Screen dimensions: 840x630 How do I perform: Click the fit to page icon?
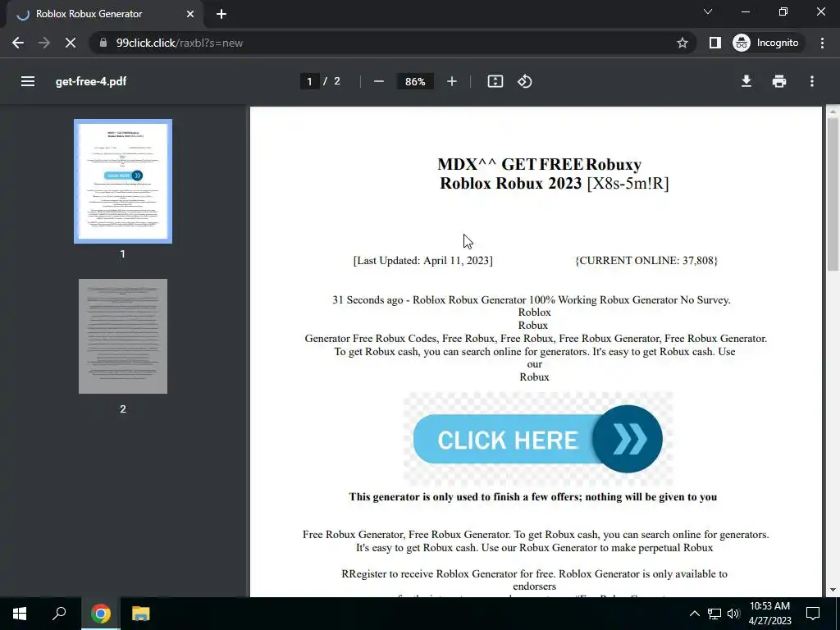[495, 81]
